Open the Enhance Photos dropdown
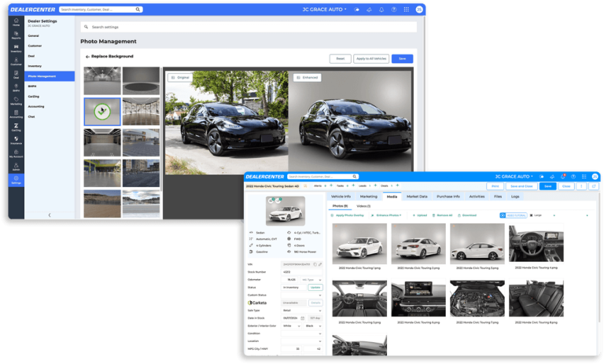The height and width of the screenshot is (364, 604). (x=386, y=215)
